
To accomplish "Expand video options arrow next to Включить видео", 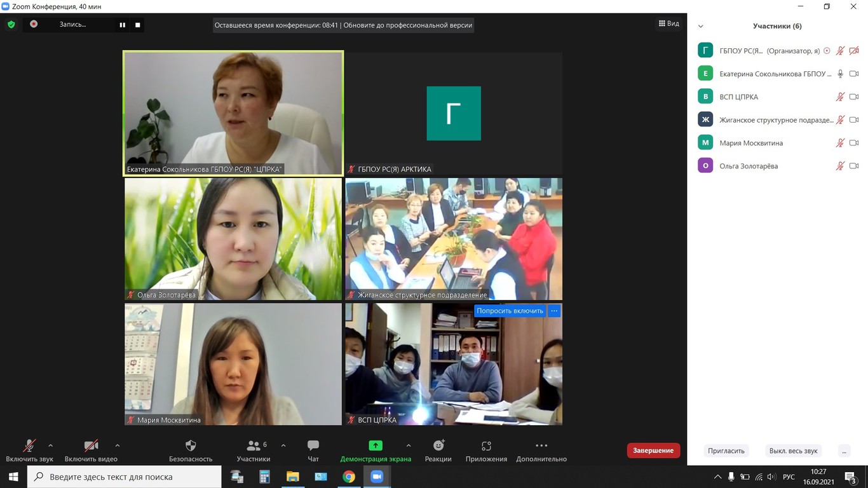I will coord(118,445).
